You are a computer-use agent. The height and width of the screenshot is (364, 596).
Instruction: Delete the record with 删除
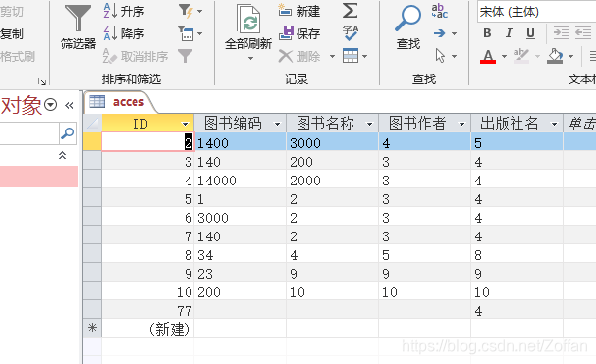tap(299, 56)
